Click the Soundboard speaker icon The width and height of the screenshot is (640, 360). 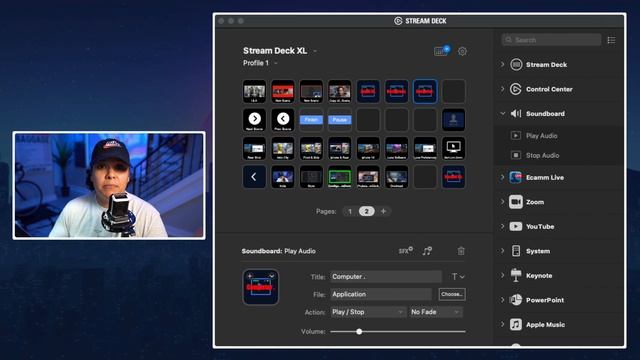tap(516, 113)
